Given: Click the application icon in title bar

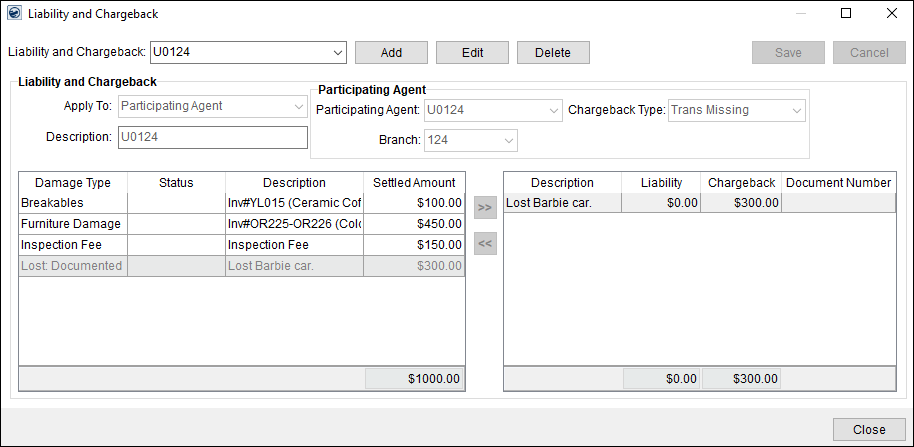Looking at the screenshot, I should [x=12, y=14].
